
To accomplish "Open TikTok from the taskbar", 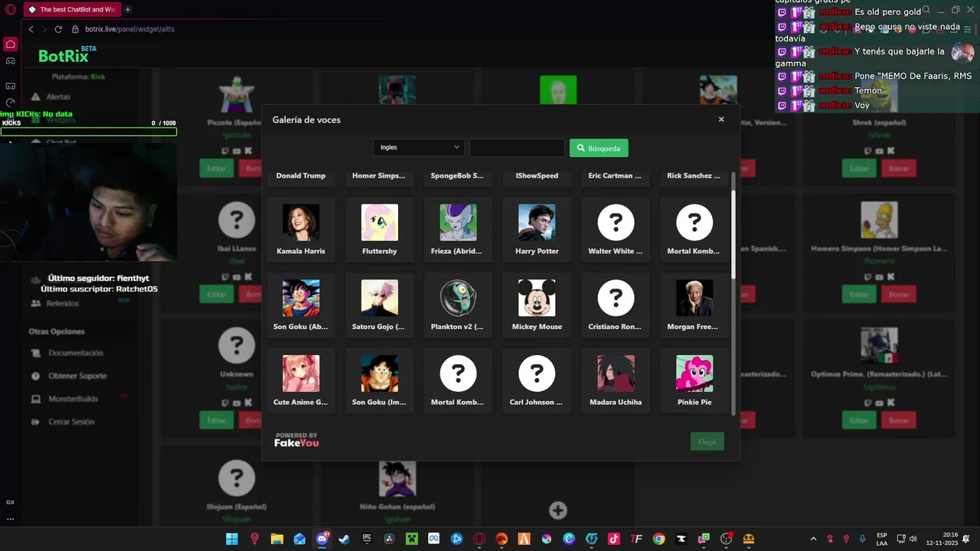I will 614,539.
